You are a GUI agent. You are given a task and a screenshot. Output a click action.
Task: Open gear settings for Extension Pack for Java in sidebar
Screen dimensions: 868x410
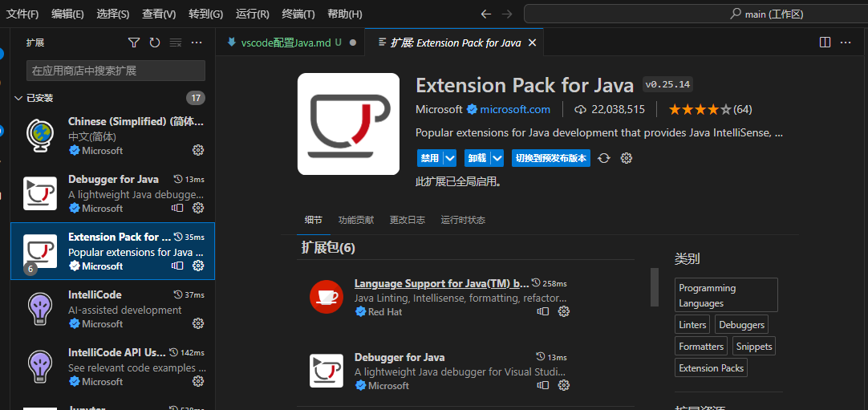coord(197,266)
